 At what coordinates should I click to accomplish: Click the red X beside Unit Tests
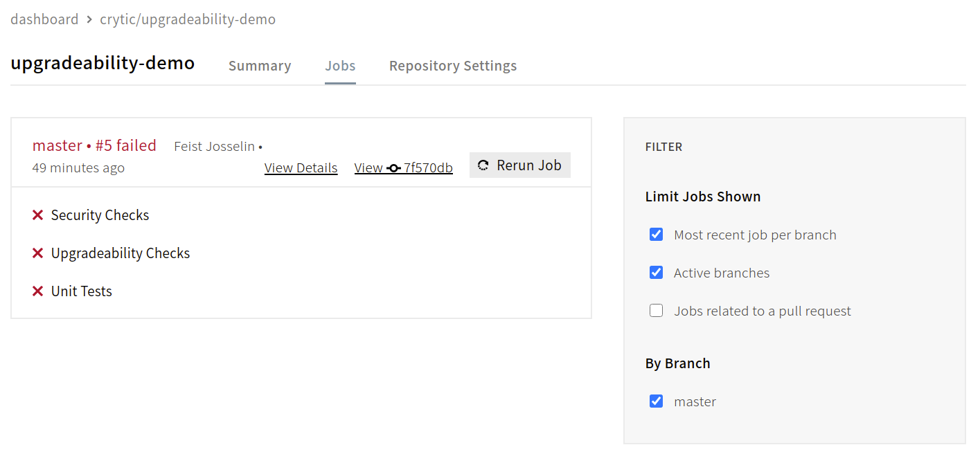38,291
